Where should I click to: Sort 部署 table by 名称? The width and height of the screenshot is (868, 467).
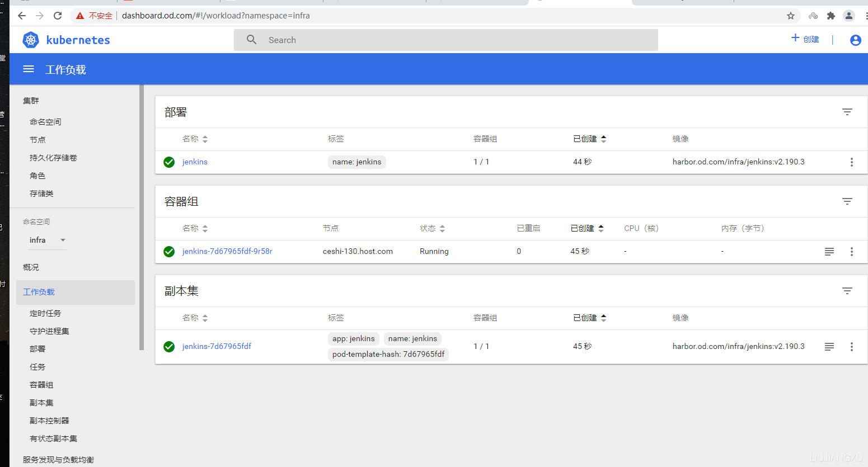click(x=195, y=139)
